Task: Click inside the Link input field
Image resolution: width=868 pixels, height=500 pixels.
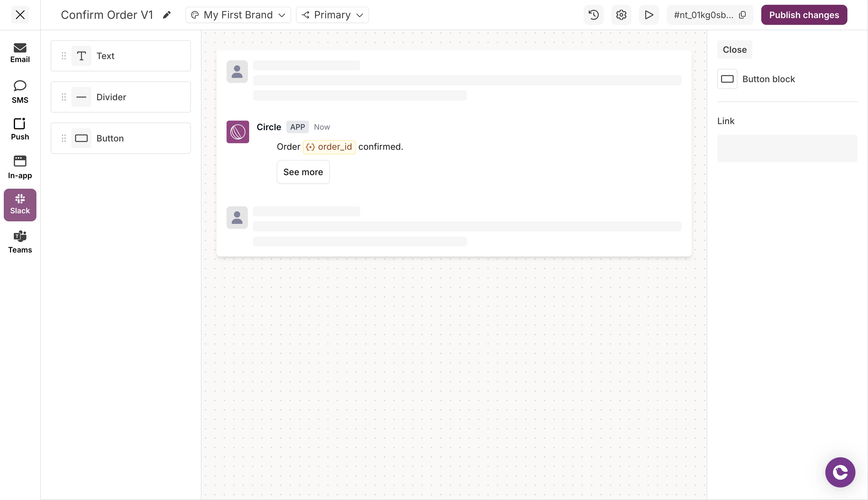Action: pos(787,148)
